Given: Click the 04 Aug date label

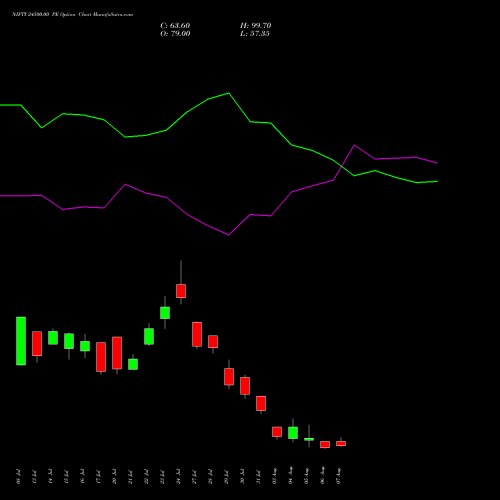Looking at the screenshot, I should (x=290, y=476).
